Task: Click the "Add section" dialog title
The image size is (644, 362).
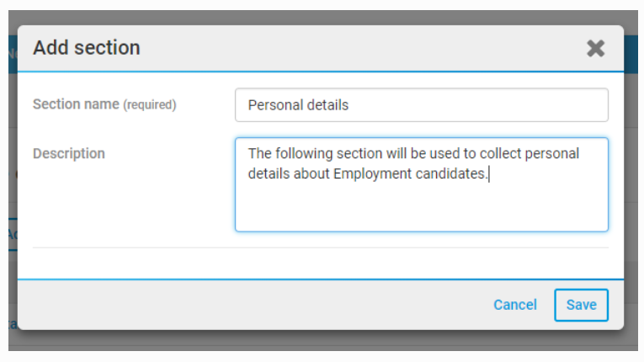Action: point(87,48)
